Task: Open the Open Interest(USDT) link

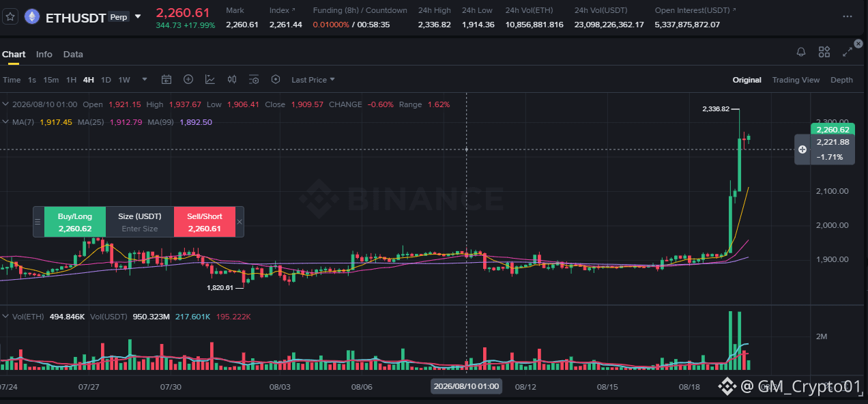Action: tap(695, 10)
